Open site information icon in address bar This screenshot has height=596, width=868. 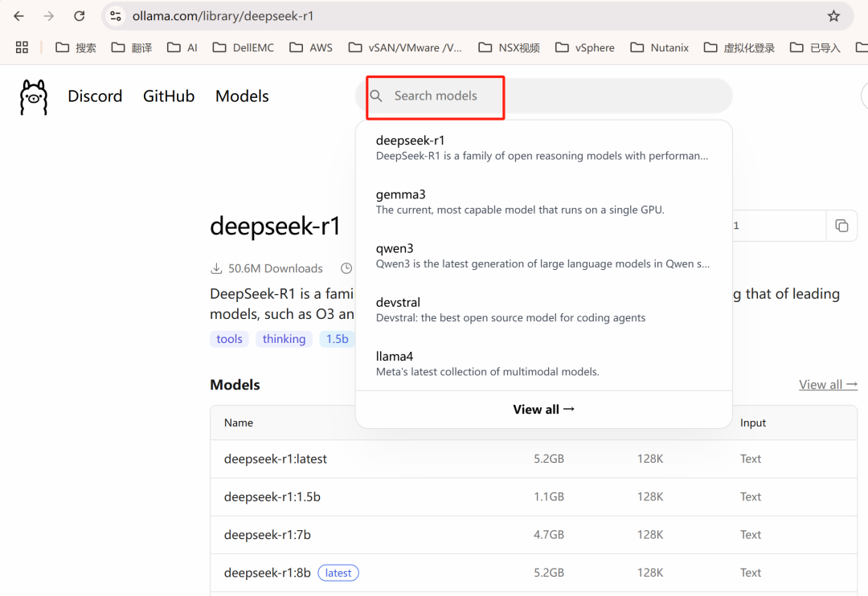coord(116,16)
